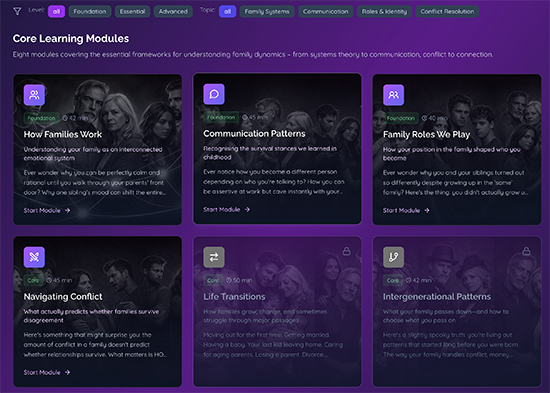This screenshot has height=393, width=550.
Task: Click the Foundation badge on Communication Patterns
Action: coord(221,117)
